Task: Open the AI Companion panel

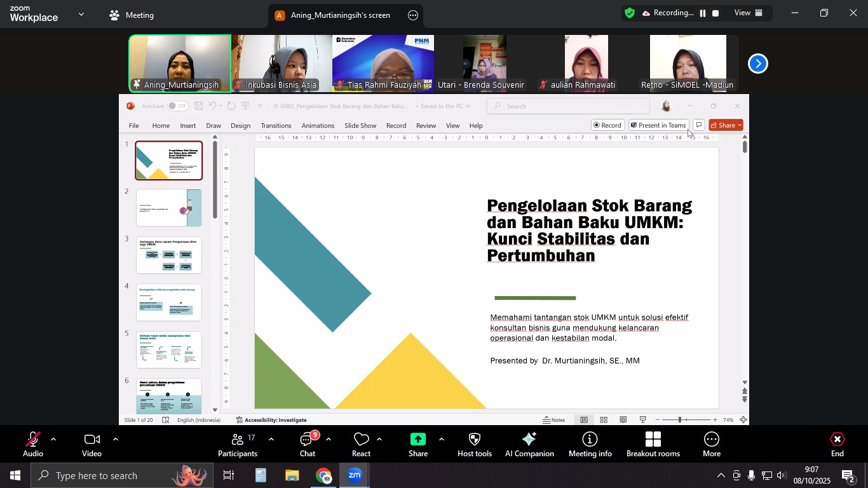Action: click(529, 444)
